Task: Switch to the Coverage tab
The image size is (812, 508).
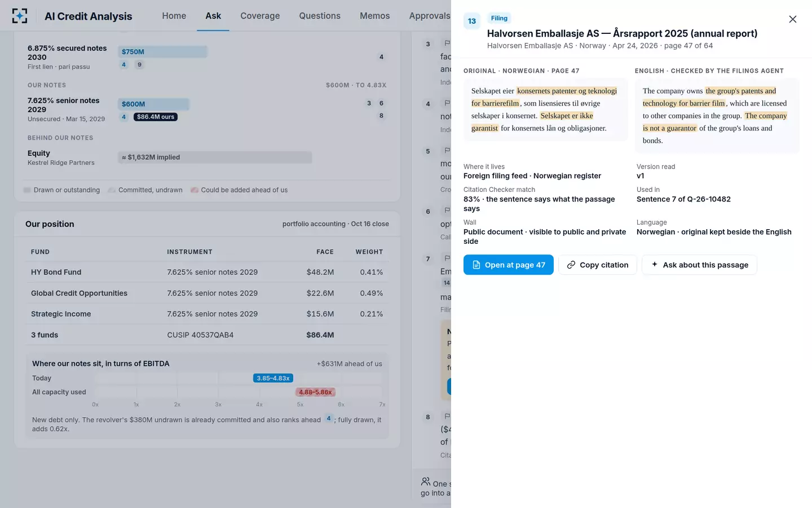Action: pyautogui.click(x=260, y=16)
